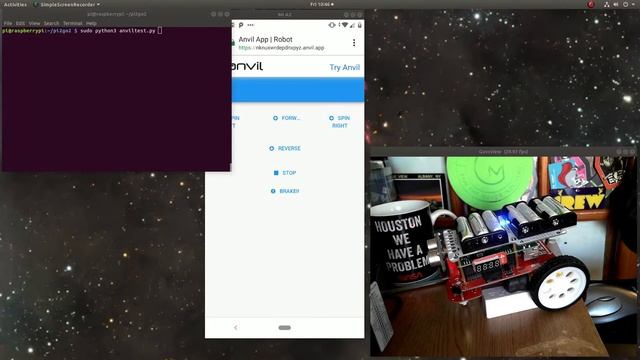Click the webcam video feed of the robot
This screenshot has height=360, width=640.
click(x=503, y=256)
